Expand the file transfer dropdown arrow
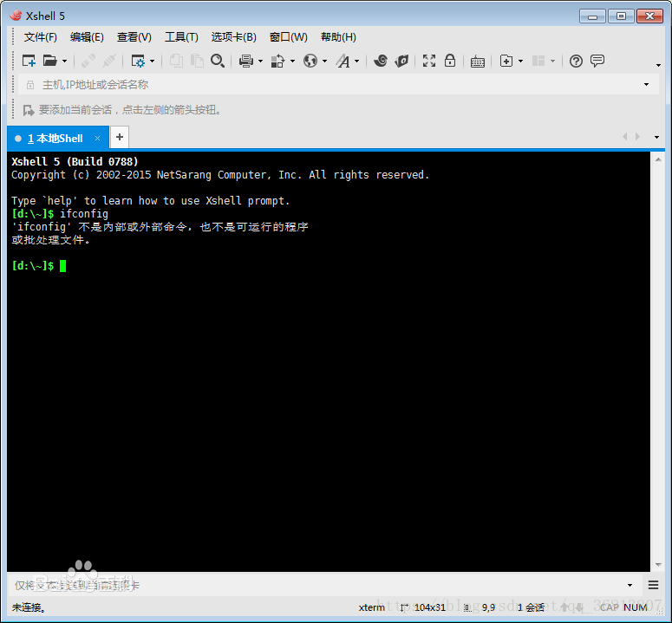The height and width of the screenshot is (623, 672). tap(293, 62)
